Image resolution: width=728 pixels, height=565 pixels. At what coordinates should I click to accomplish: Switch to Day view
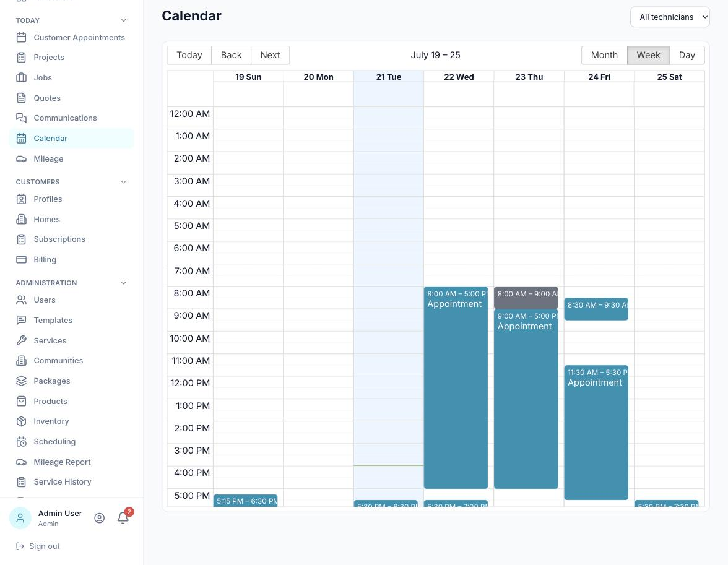pos(687,55)
